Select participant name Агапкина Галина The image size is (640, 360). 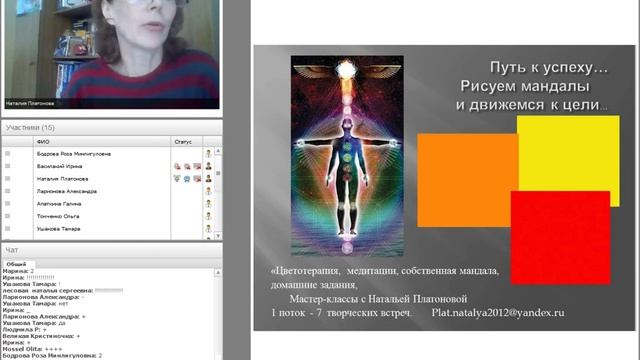click(x=59, y=204)
